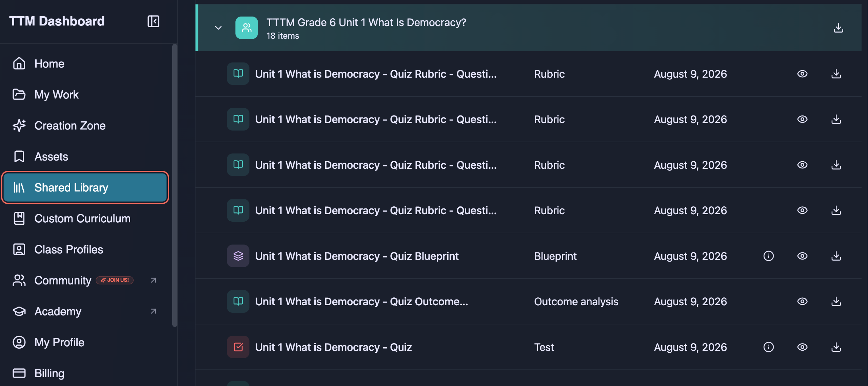Viewport: 868px width, 386px height.
Task: Download the Quiz Outcome analysis item
Action: click(836, 301)
